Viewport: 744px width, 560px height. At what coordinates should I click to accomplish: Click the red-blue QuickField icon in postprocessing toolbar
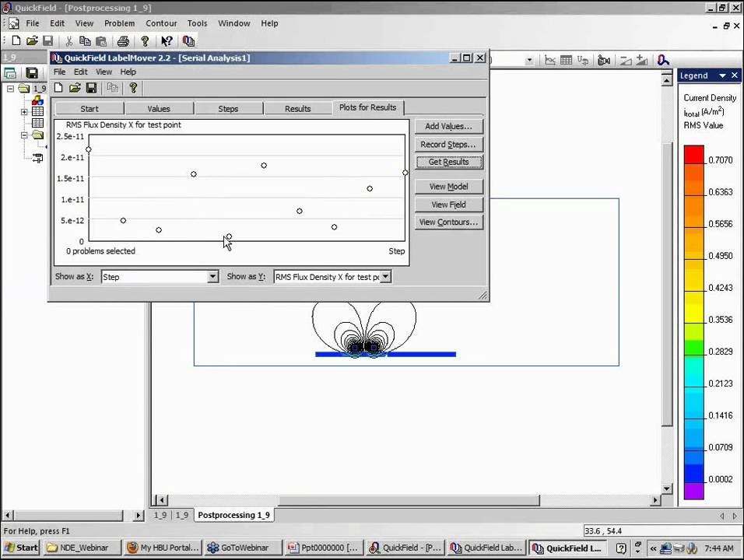[x=663, y=60]
